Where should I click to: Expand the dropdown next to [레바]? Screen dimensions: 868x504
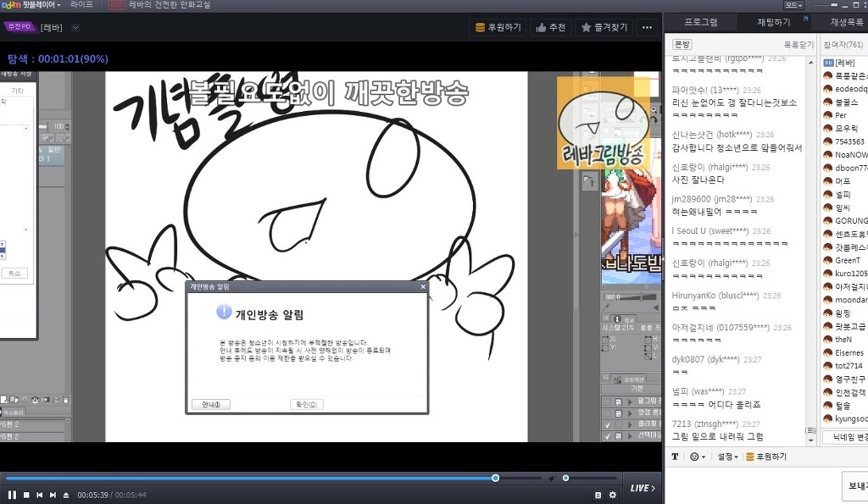point(75,27)
